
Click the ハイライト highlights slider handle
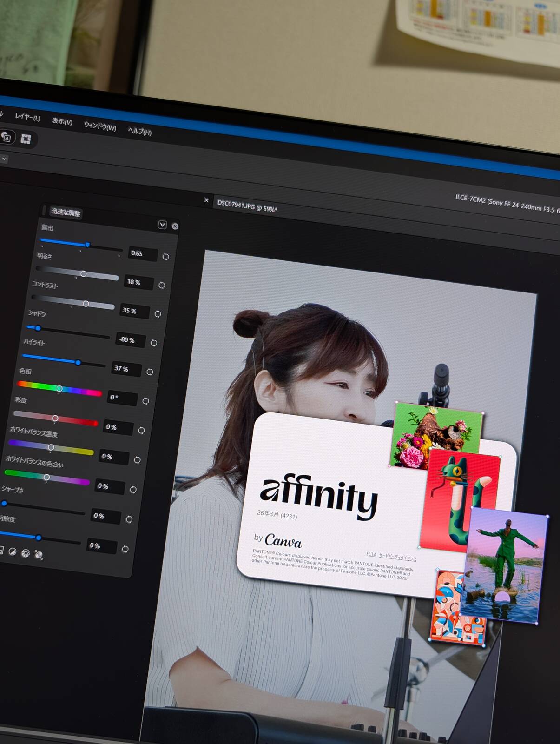(78, 362)
